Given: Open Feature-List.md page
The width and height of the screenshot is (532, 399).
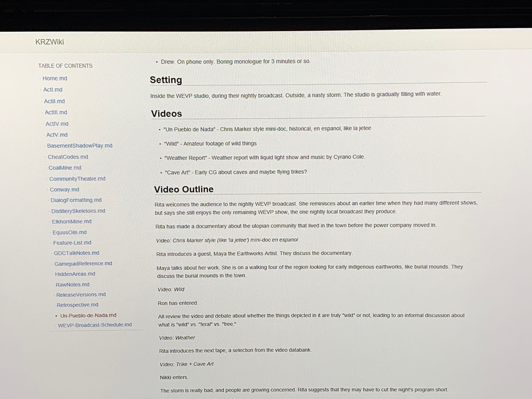Looking at the screenshot, I should pos(72,243).
